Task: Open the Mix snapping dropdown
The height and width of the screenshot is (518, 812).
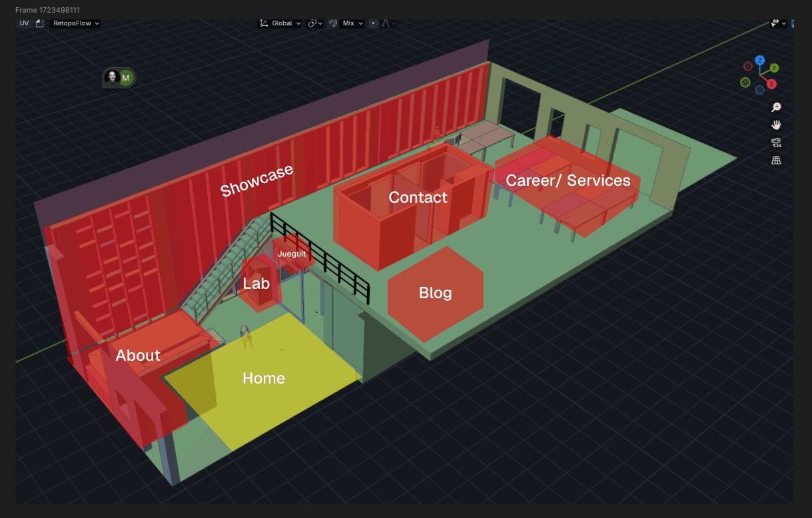Action: (x=352, y=23)
